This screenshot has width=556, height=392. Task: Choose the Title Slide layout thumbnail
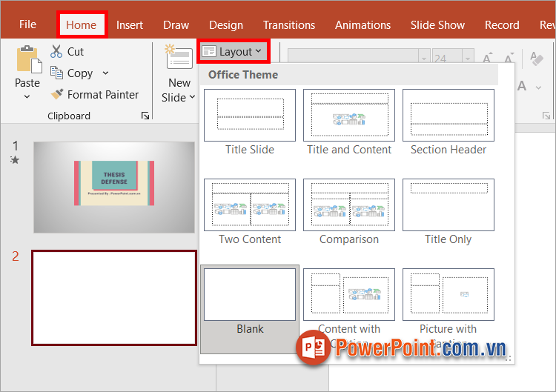pos(249,116)
